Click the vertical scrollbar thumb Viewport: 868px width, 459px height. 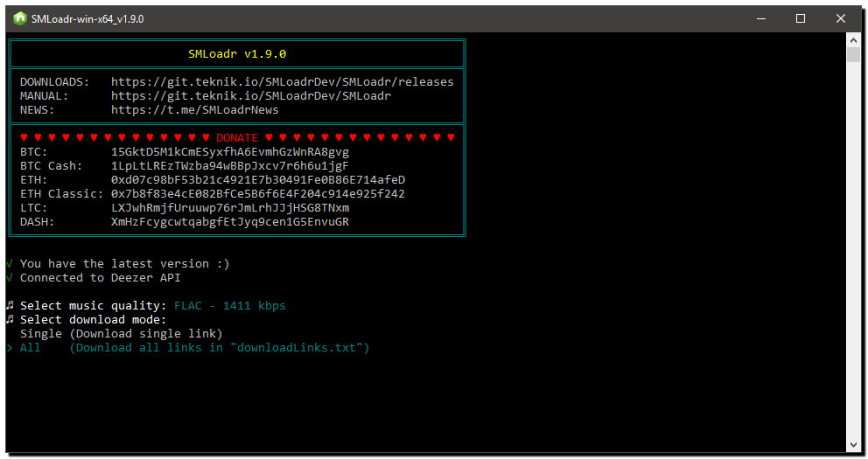854,55
